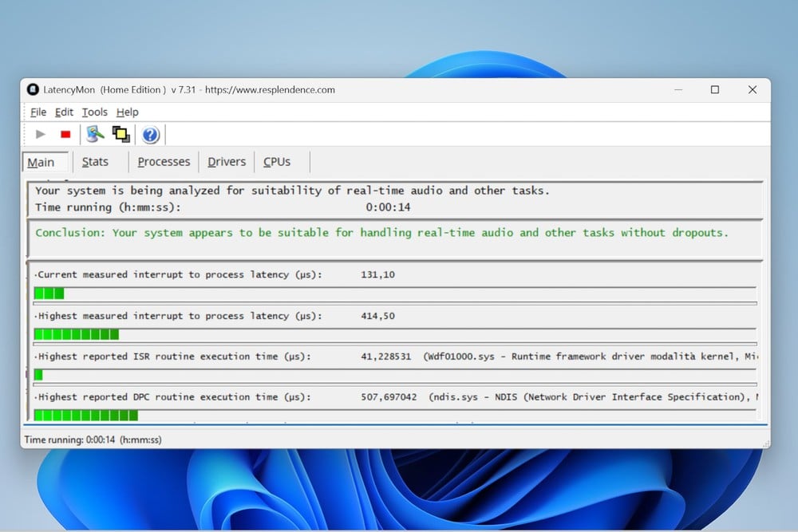Open the Help menu
The height and width of the screenshot is (532, 798).
coord(127,112)
